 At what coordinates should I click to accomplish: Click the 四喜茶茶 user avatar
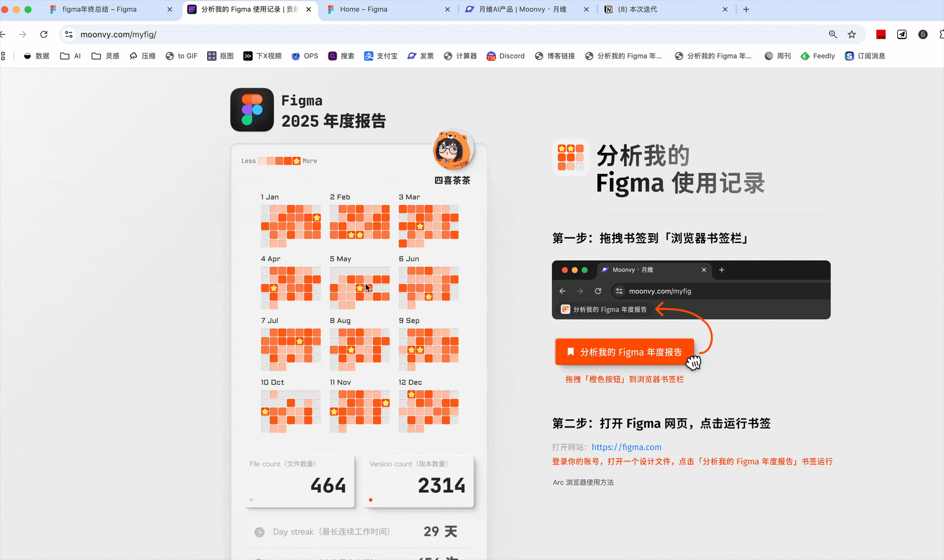(452, 150)
